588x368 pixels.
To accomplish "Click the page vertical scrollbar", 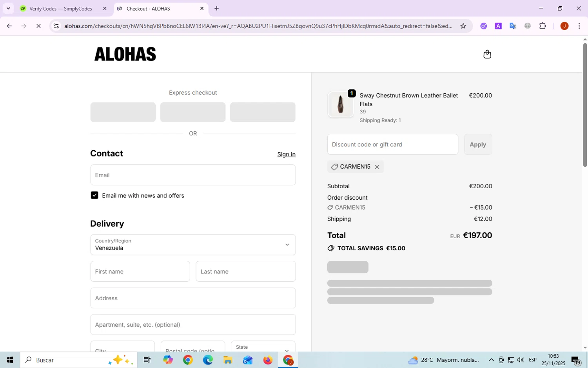I will [x=585, y=105].
